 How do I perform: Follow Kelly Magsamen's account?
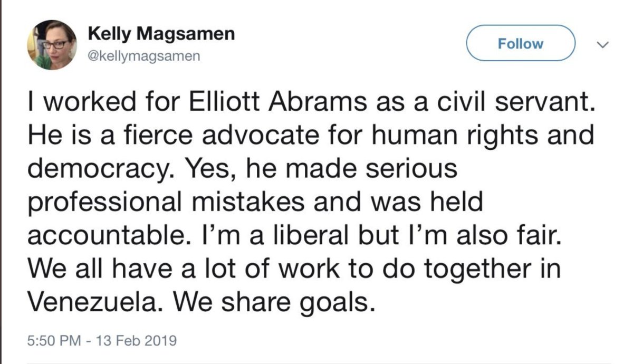(520, 43)
